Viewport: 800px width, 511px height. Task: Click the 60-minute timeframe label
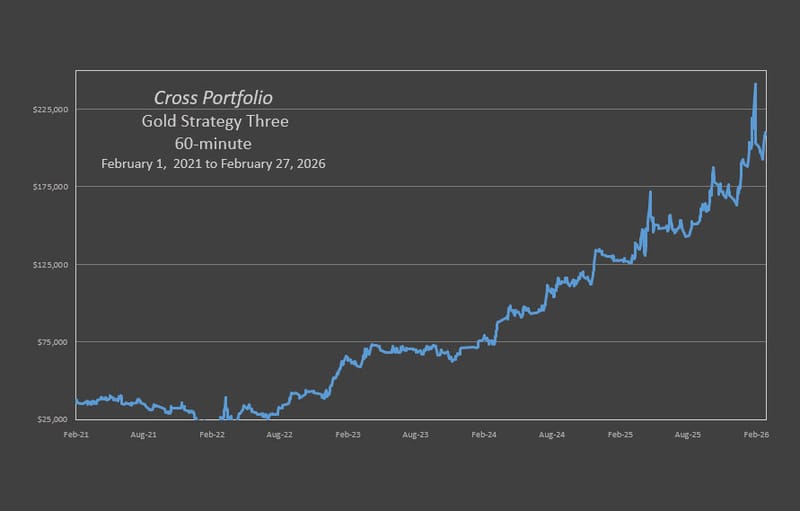point(213,144)
